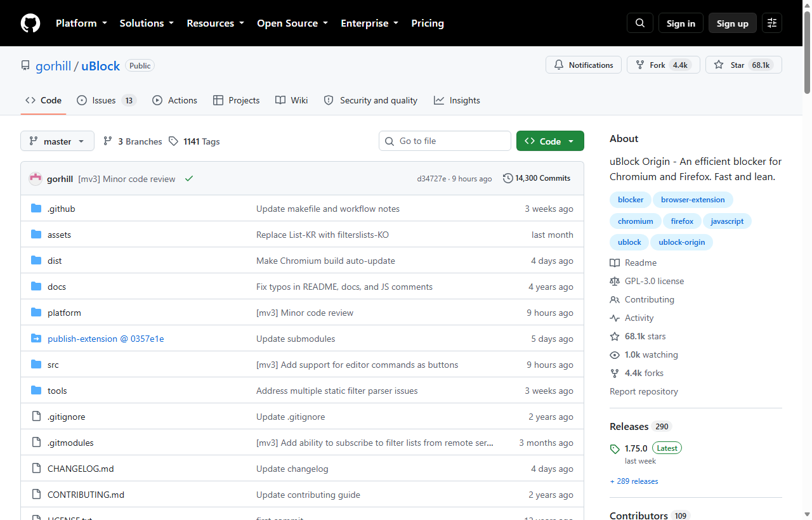Screen dimensions: 812x520
Task: Select the javascript topic tag
Action: (x=727, y=221)
